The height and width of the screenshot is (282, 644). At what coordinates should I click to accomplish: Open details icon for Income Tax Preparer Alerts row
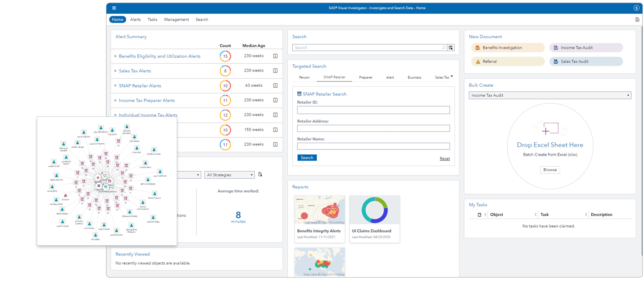[275, 100]
